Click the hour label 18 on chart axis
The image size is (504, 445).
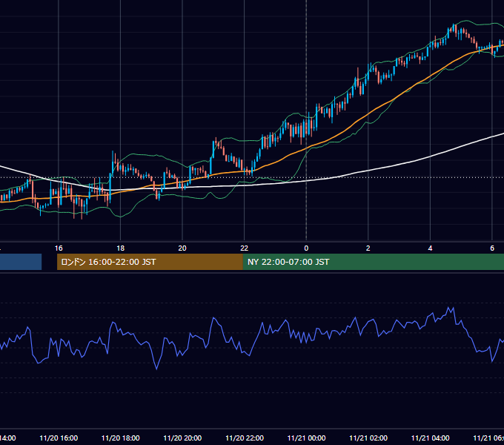(120, 248)
